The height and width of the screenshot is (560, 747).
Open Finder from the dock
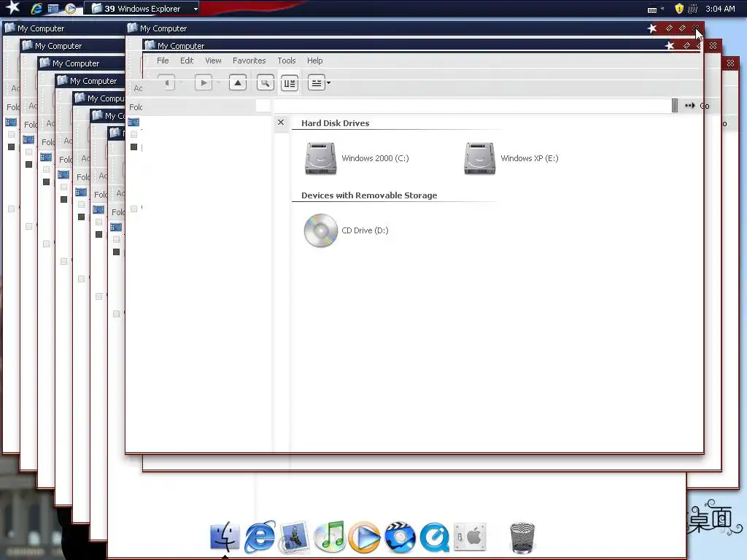225,537
